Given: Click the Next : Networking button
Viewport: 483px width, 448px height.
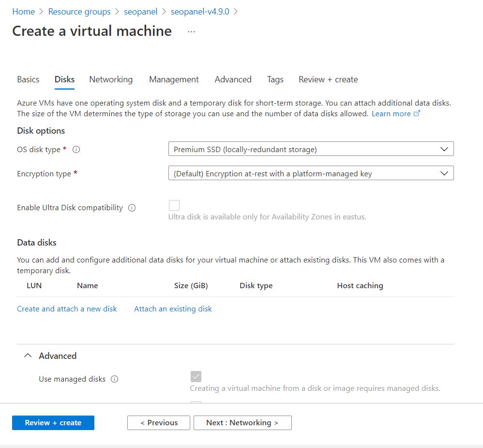Looking at the screenshot, I should [x=242, y=423].
